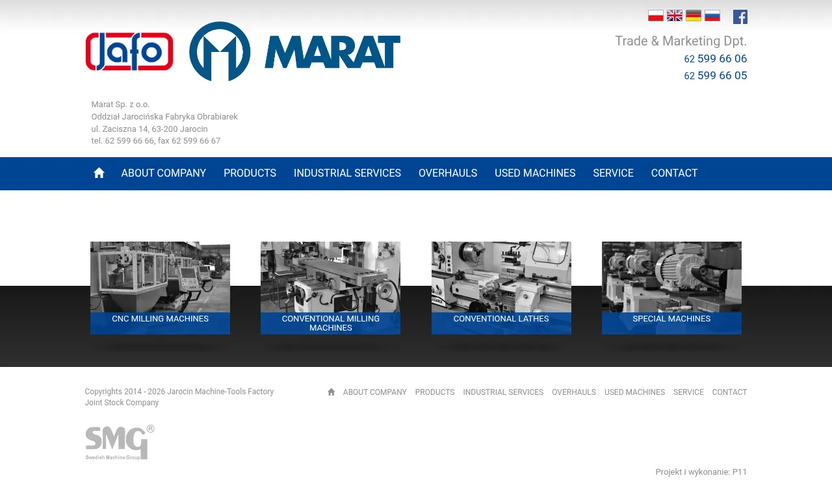This screenshot has height=504, width=832.
Task: Open Products in the blue navigation bar
Action: tap(250, 173)
